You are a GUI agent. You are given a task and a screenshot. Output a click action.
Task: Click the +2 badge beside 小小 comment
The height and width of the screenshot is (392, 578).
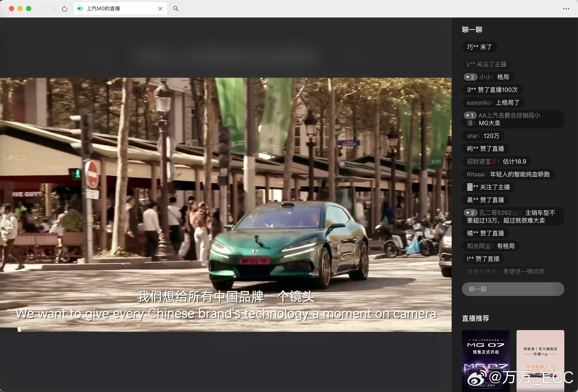[470, 77]
